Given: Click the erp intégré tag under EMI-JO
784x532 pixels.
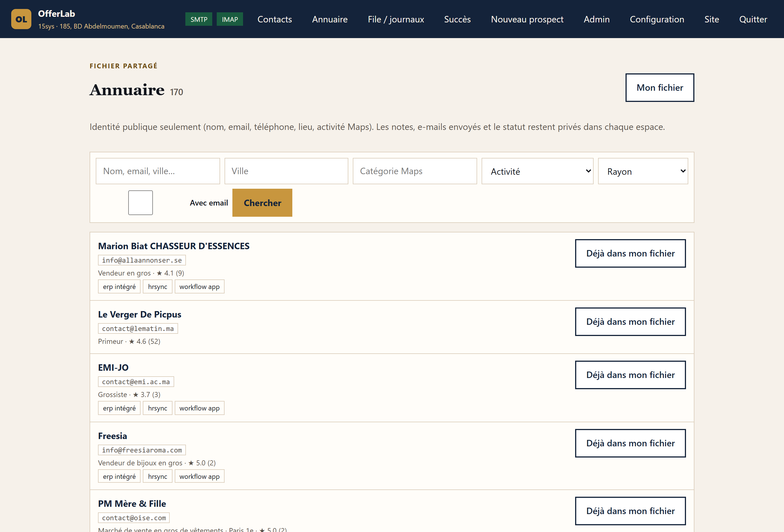Looking at the screenshot, I should tap(119, 408).
